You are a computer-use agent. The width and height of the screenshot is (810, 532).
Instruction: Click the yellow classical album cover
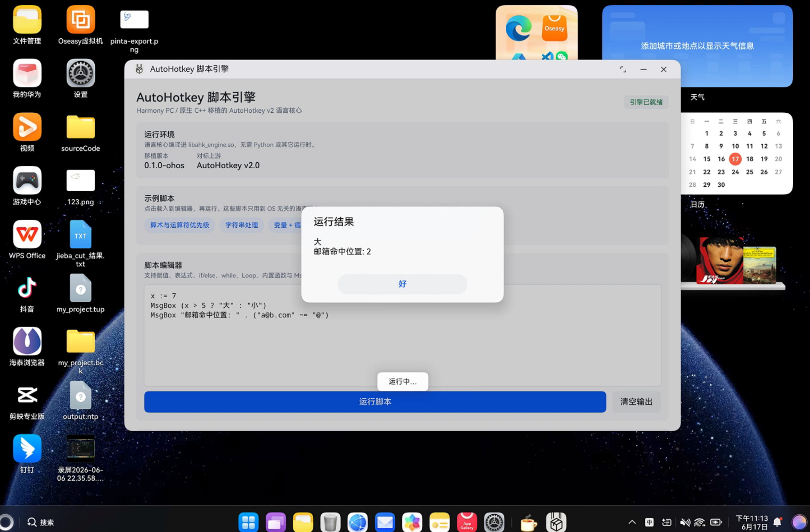click(760, 264)
